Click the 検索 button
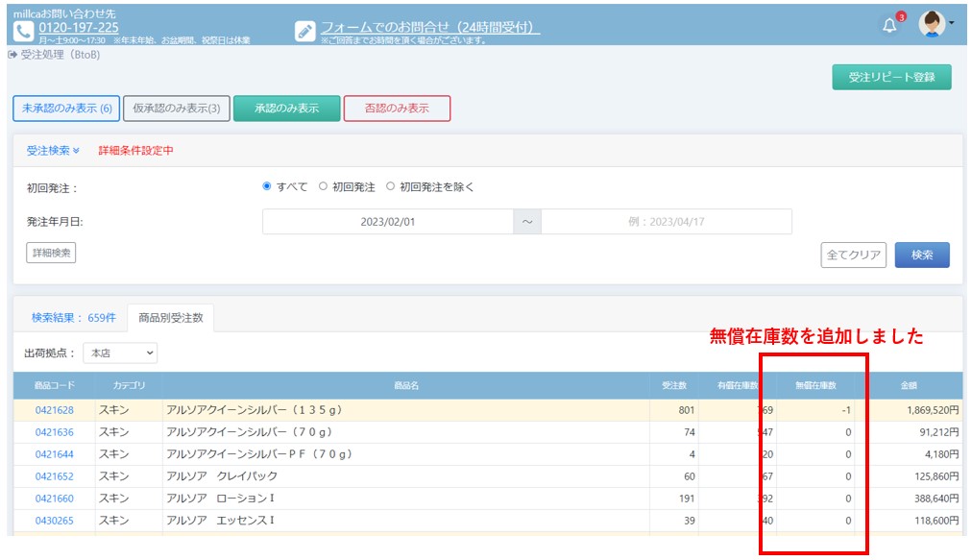This screenshot has width=971, height=560. (922, 255)
